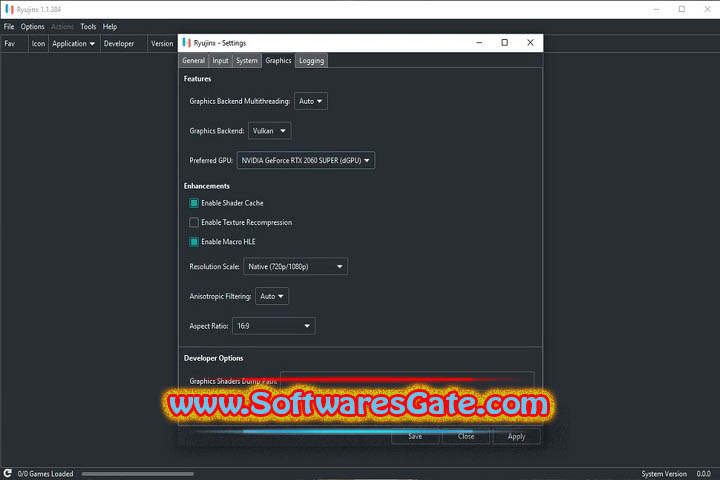Sort the list by Application column
This screenshot has height=480, width=720.
(x=74, y=44)
